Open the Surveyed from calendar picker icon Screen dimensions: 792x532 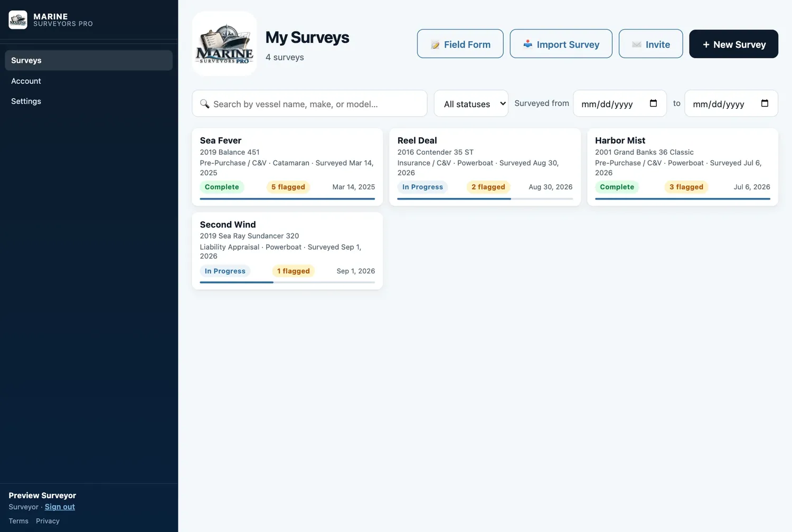pos(653,103)
